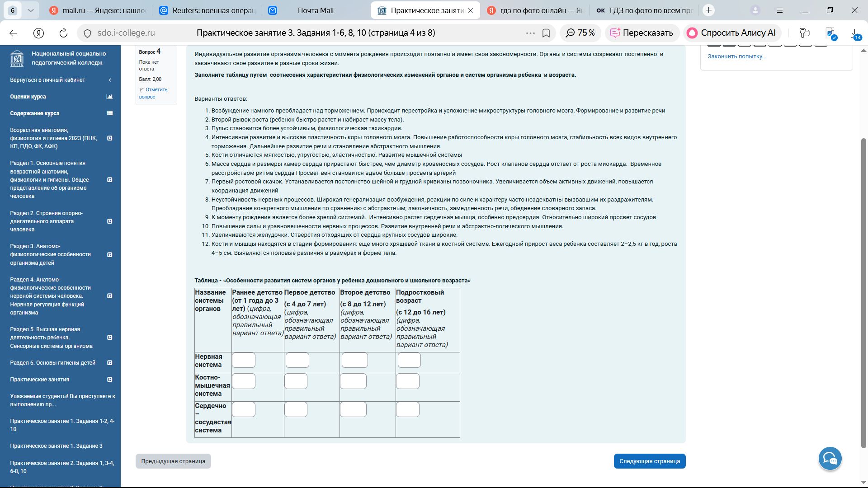Open the address bar three-dots menu
868x488 pixels.
530,33
